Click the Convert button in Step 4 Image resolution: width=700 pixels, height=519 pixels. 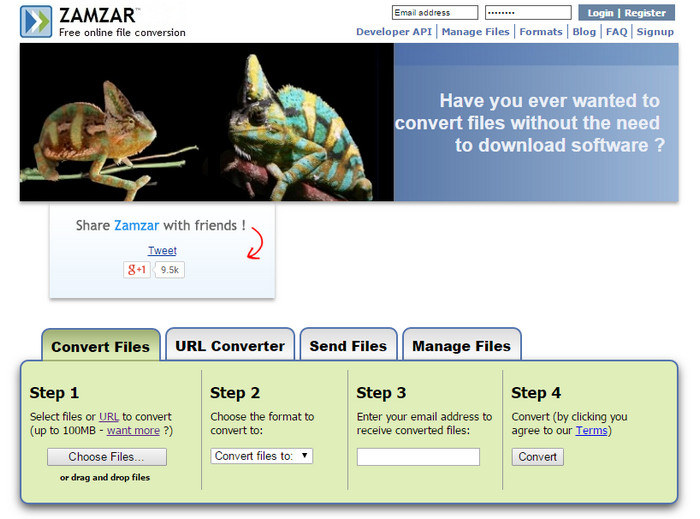coord(538,457)
